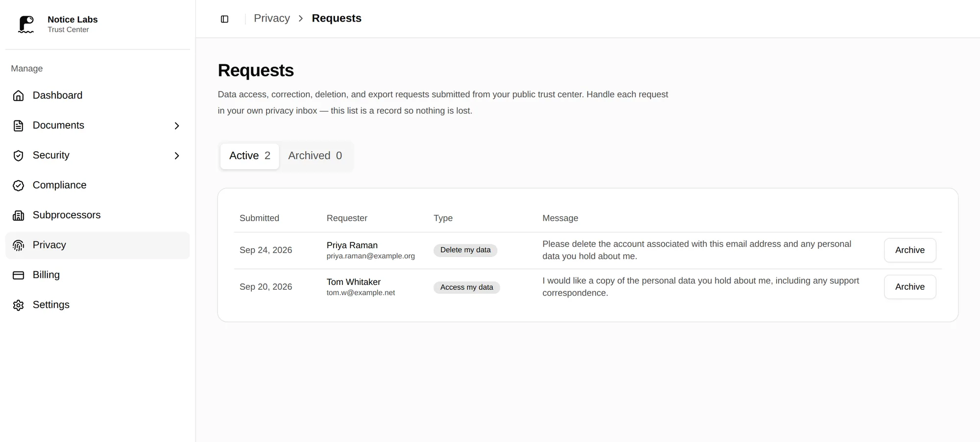Expand the Security submenu chevron
Image resolution: width=980 pixels, height=442 pixels.
point(177,156)
